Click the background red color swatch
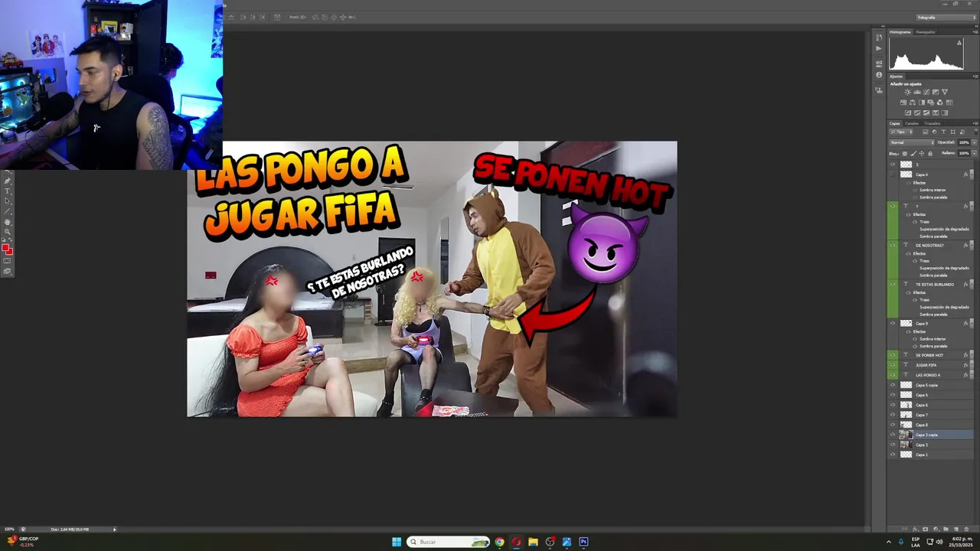 (x=10, y=253)
